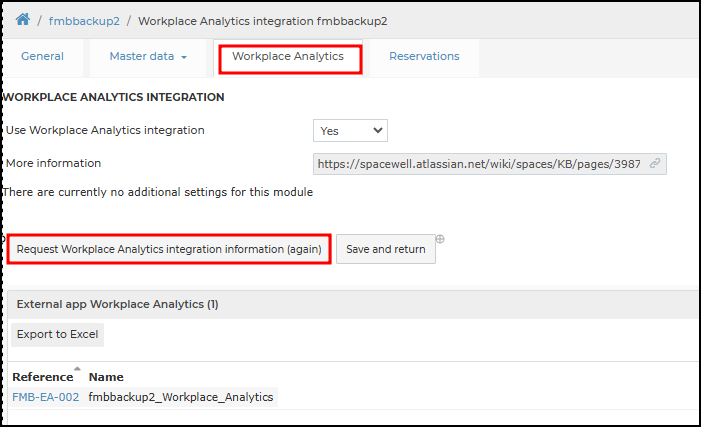This screenshot has width=701, height=427.
Task: Click the More information URL field
Action: (490, 164)
